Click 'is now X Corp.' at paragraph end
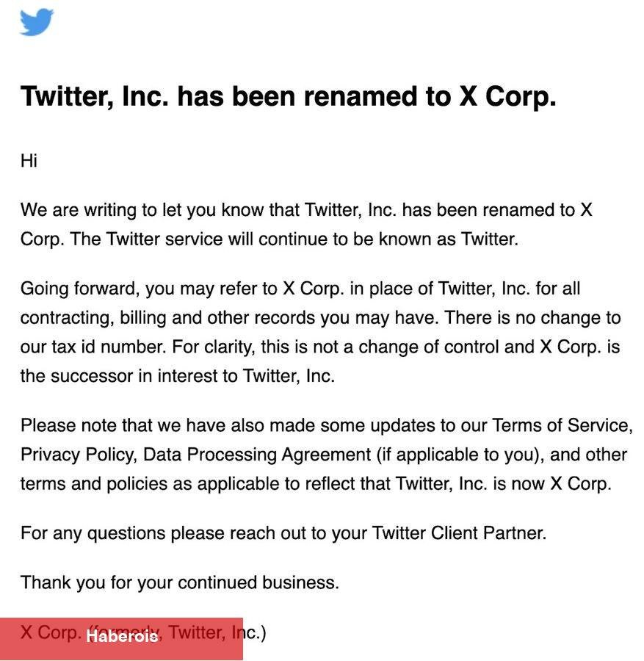 [552, 483]
